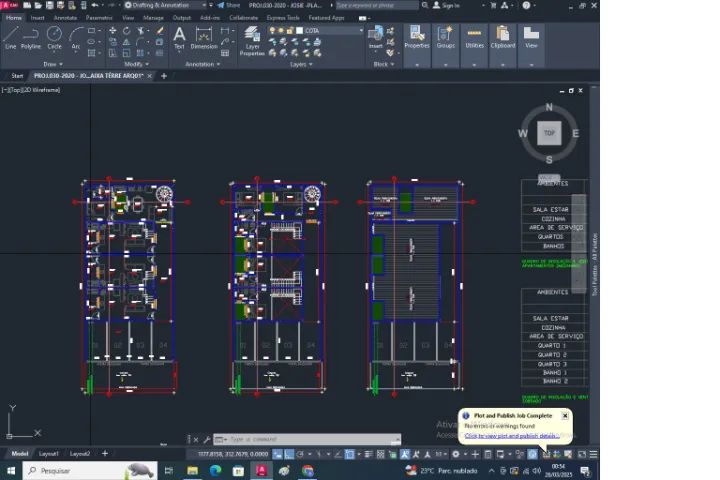
Task: Click the Text annotation tool
Action: 179,37
